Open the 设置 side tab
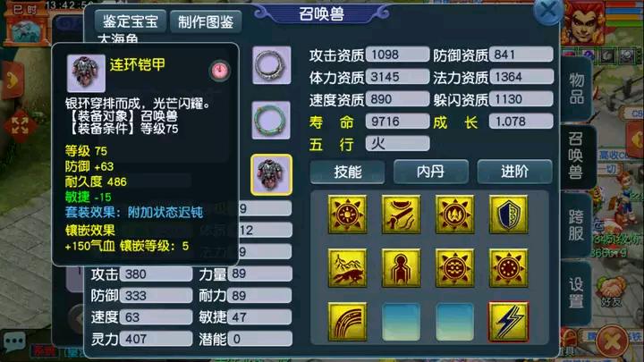This screenshot has height=362, width=644. [x=576, y=293]
